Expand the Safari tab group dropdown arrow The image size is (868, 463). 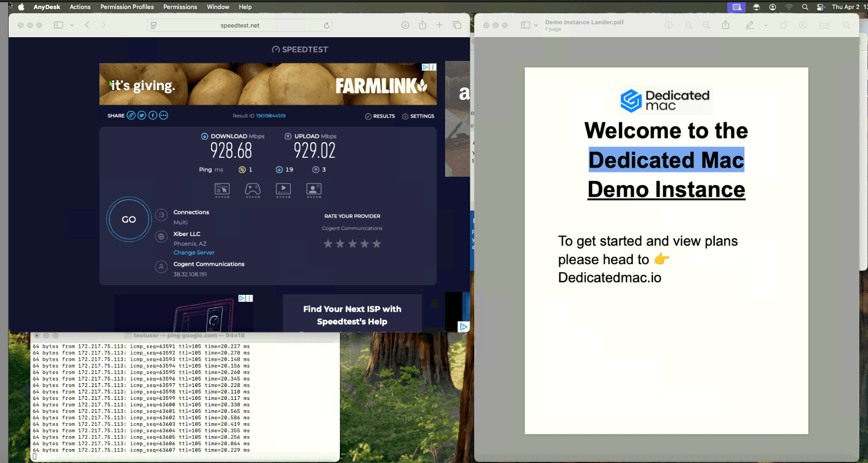pyautogui.click(x=72, y=25)
